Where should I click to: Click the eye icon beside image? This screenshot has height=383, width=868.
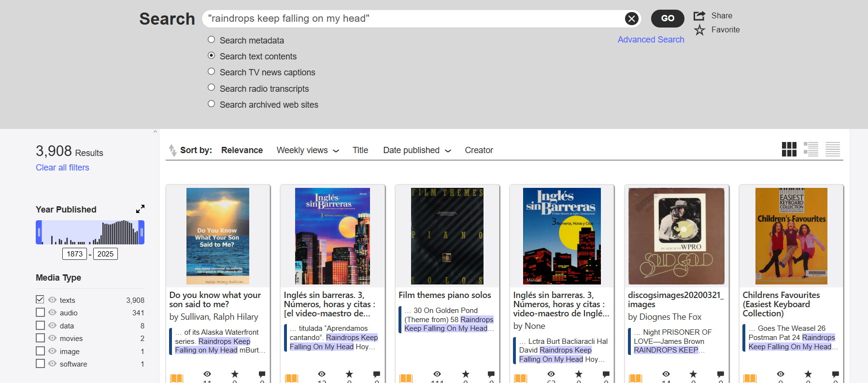(x=52, y=351)
